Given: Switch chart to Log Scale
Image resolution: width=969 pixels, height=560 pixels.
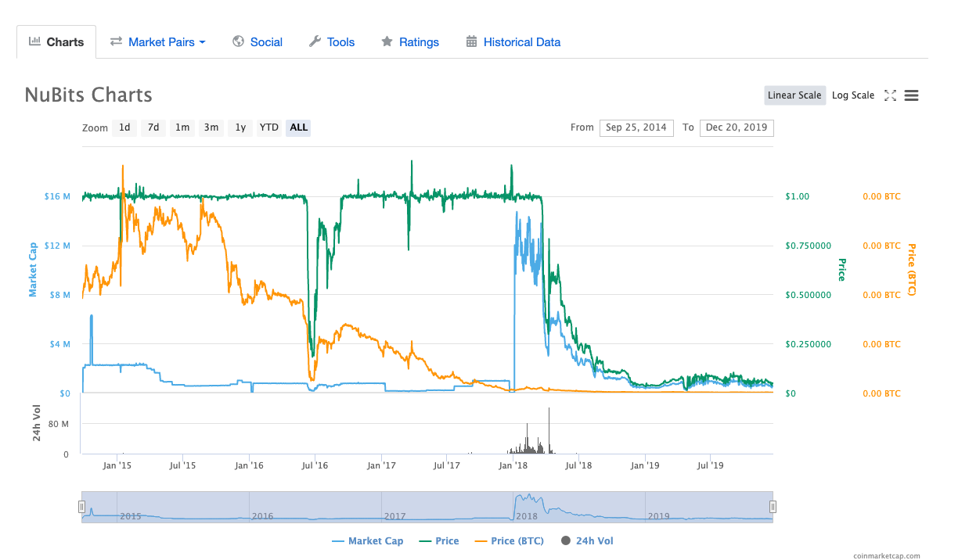Looking at the screenshot, I should (x=853, y=95).
